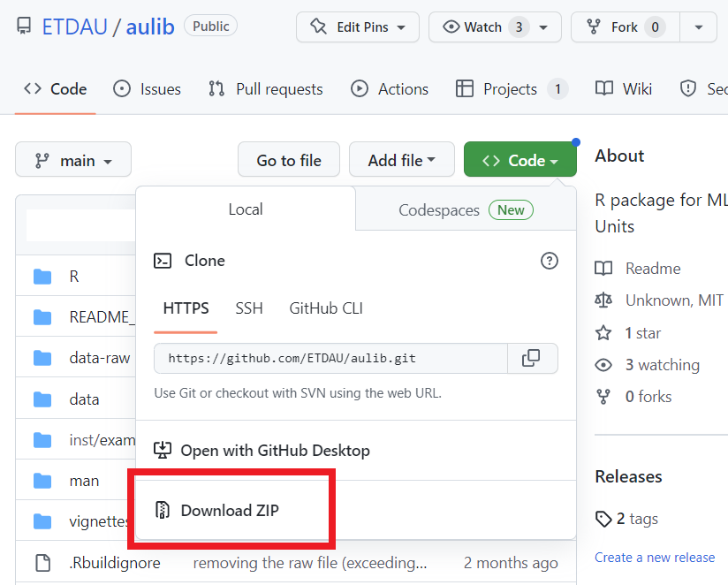This screenshot has height=585, width=728.
Task: Open the man folder
Action: pyautogui.click(x=84, y=481)
